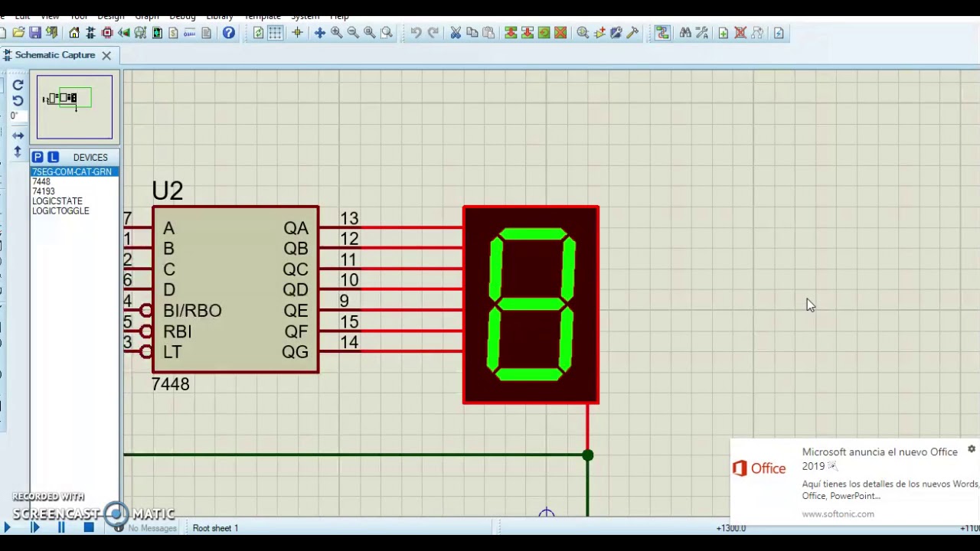Open the Office notification settings gear
The width and height of the screenshot is (980, 551).
pos(972,449)
